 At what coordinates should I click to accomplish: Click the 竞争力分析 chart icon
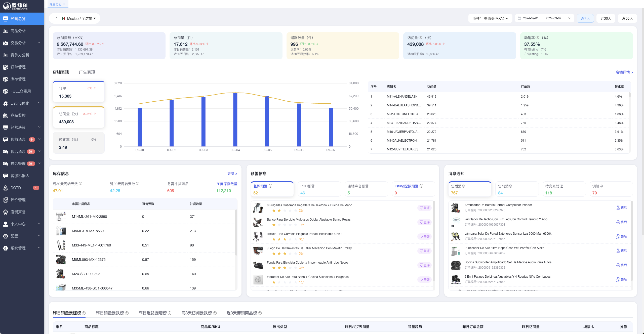tap(6, 55)
